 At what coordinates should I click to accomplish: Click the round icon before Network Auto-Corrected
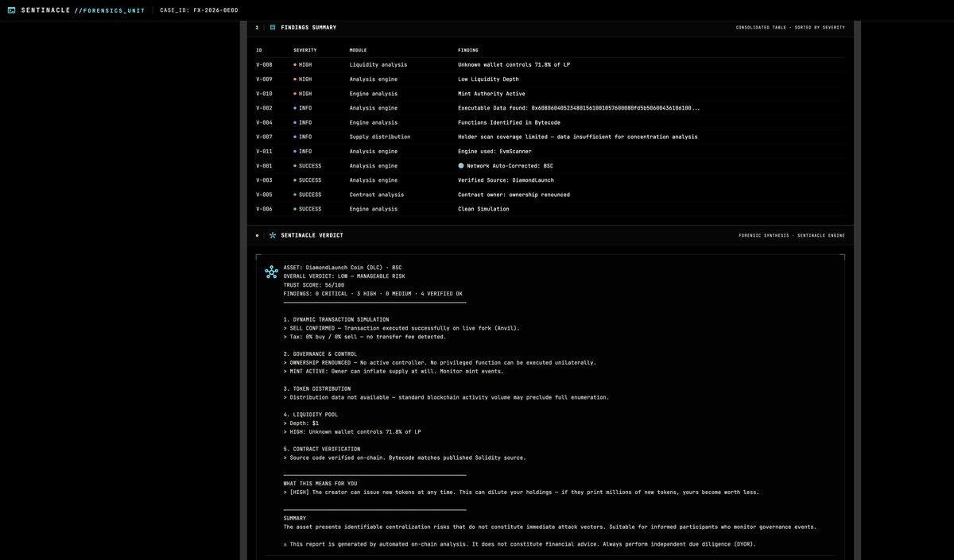coord(461,166)
